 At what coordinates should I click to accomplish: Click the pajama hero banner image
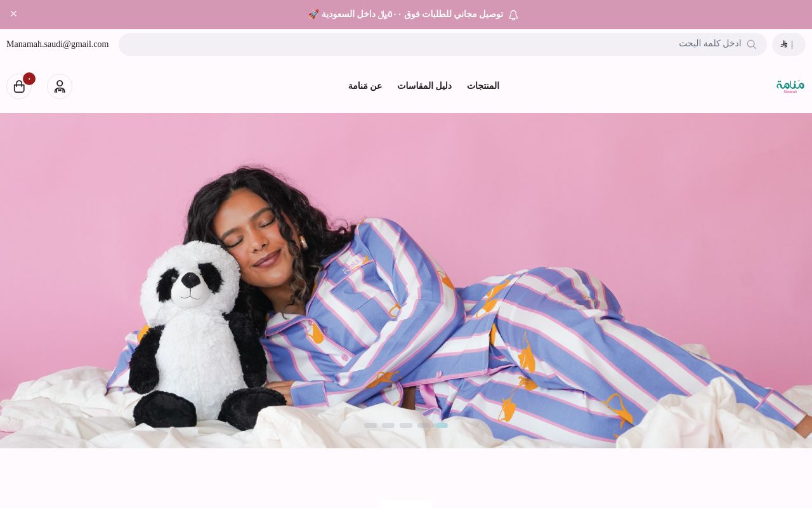click(x=406, y=281)
